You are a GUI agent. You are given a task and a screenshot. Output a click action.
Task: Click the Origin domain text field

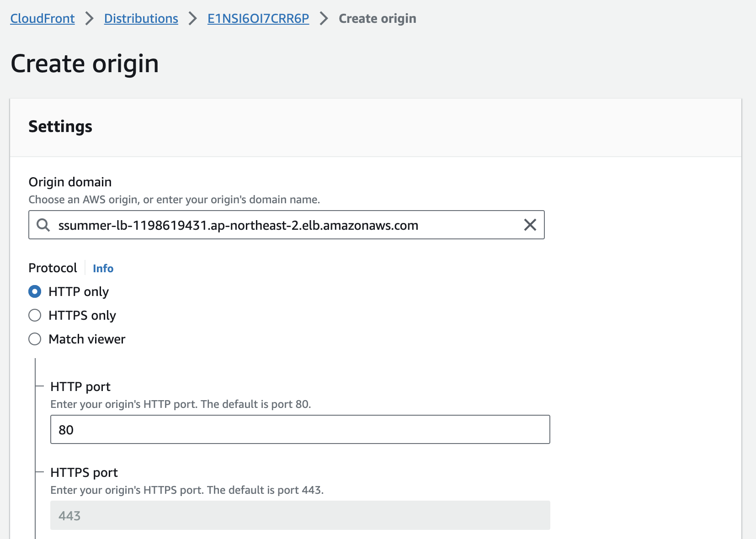(287, 225)
